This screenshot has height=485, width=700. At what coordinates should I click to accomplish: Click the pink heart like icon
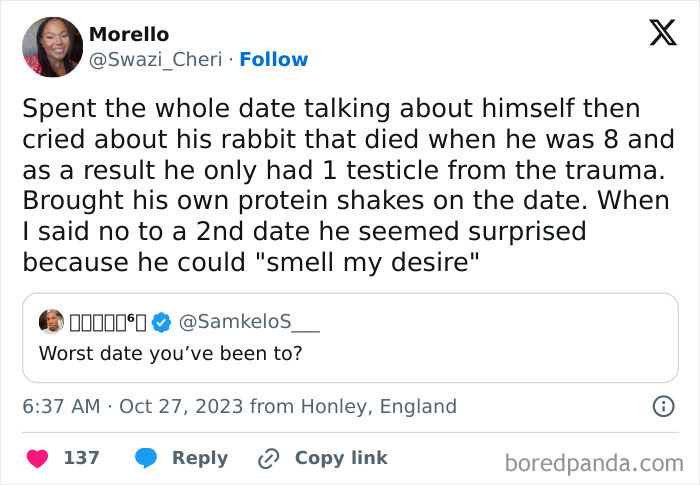37,458
